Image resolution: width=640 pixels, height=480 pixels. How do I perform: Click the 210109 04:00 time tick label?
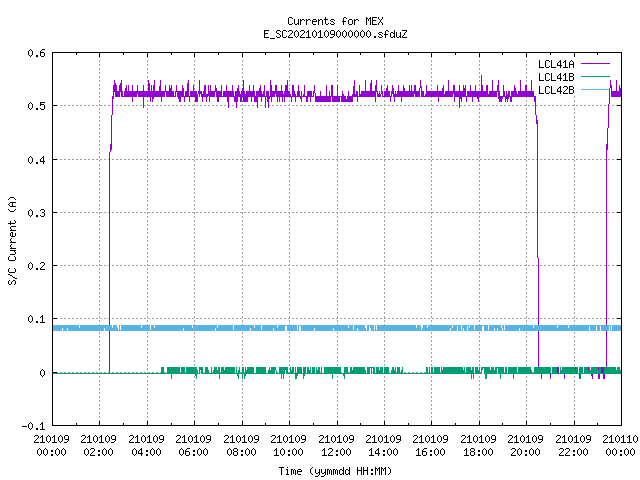tap(146, 446)
